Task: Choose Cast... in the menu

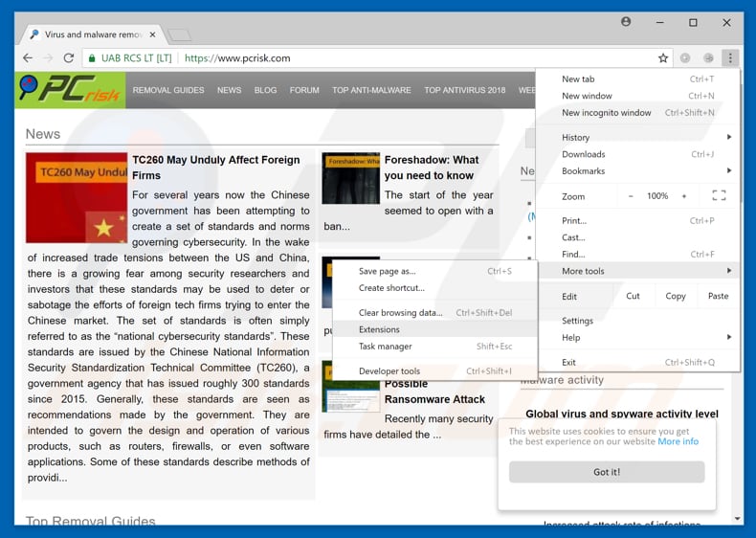Action: point(637,237)
